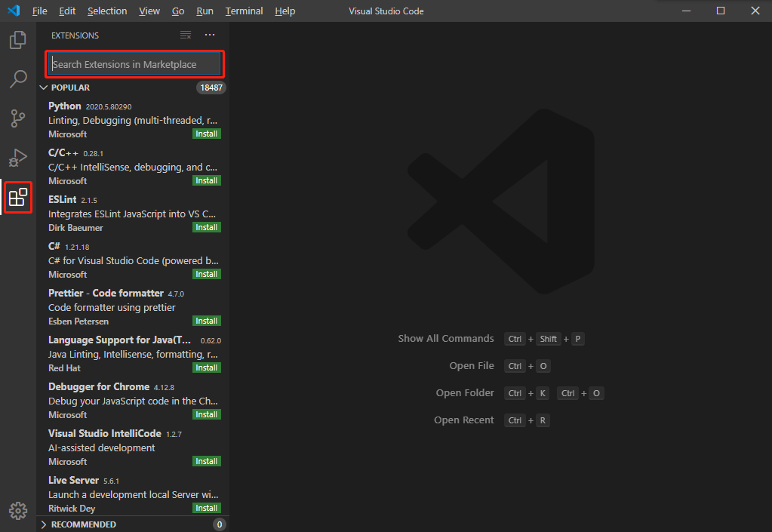Open the Edit menu
This screenshot has height=532, width=772.
tap(67, 11)
